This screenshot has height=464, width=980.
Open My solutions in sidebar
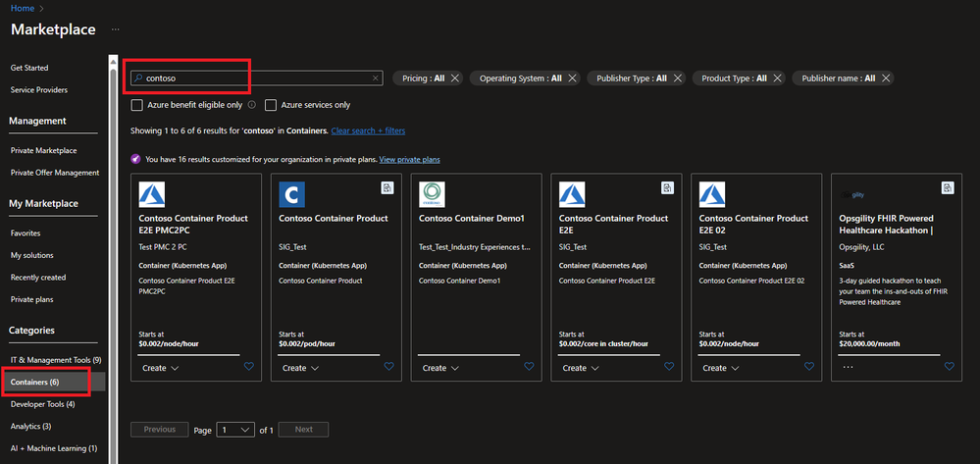tap(31, 255)
